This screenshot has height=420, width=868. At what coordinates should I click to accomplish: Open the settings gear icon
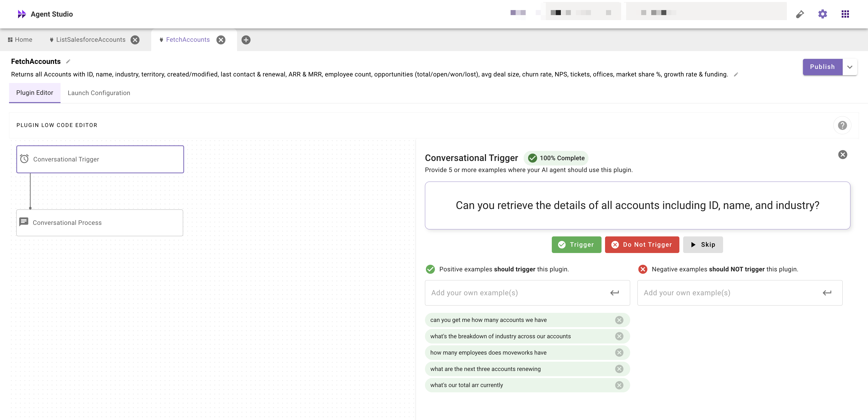tap(823, 14)
